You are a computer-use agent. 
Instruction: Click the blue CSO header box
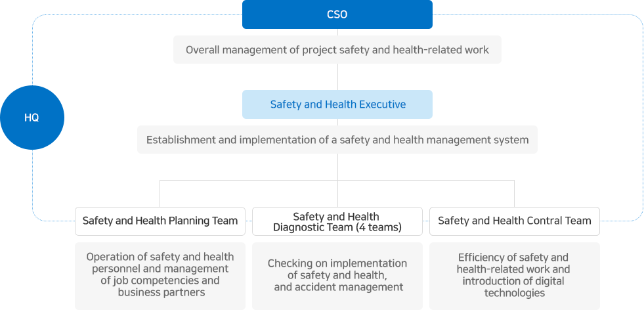coord(337,14)
